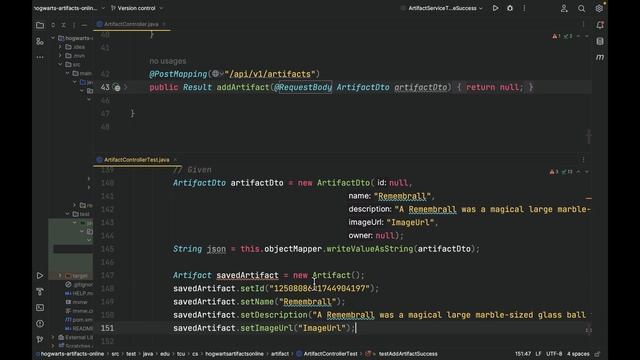640x360 pixels.
Task: Open the Project tool window folder icon
Action: coord(40,25)
